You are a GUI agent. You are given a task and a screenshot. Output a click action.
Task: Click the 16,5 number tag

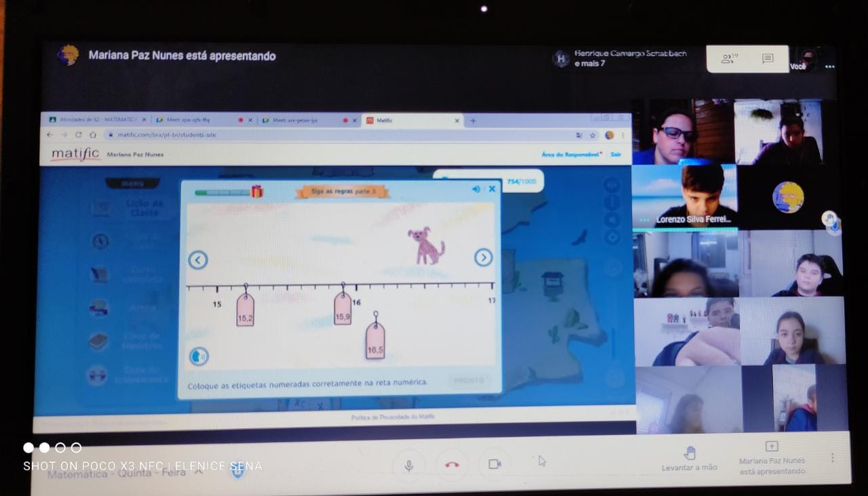375,340
